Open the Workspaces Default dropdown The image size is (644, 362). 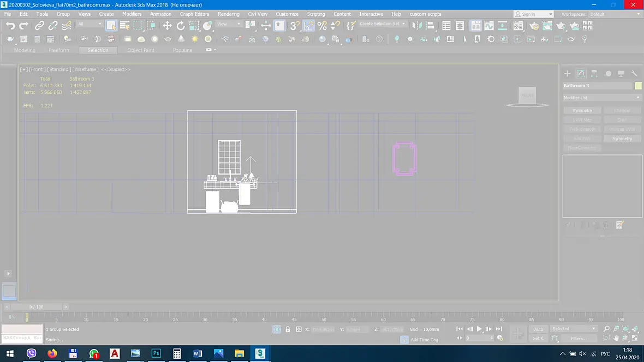pos(615,14)
